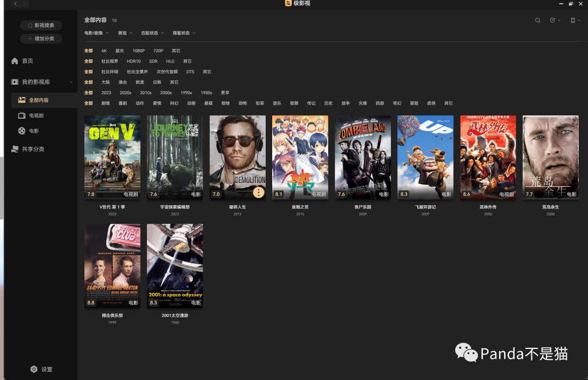Filter by 4K resolution
The width and height of the screenshot is (588, 380).
click(x=104, y=51)
